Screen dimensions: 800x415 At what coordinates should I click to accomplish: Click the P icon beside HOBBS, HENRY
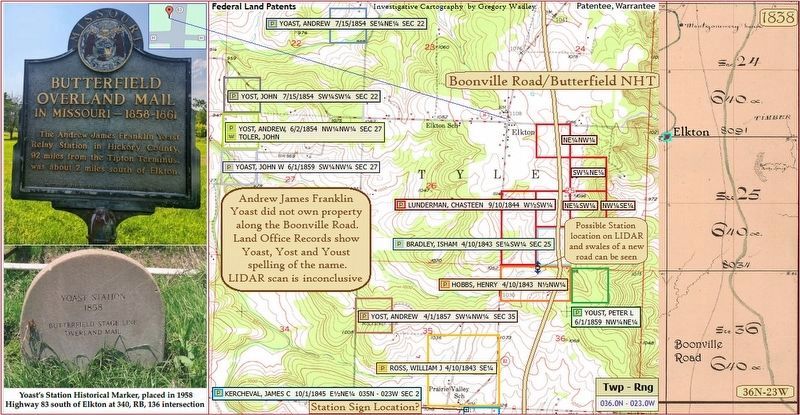[x=445, y=284]
